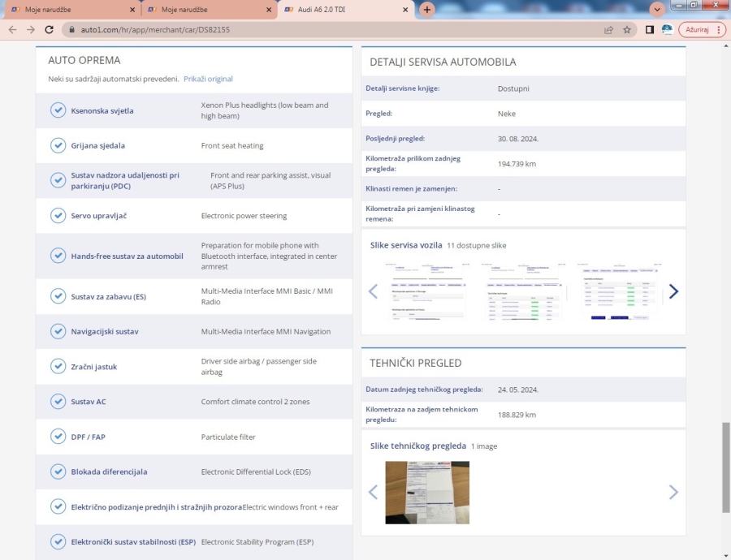Image resolution: width=731 pixels, height=560 pixels.
Task: Click checkmark icon for Zračni jastuk
Action: point(58,366)
